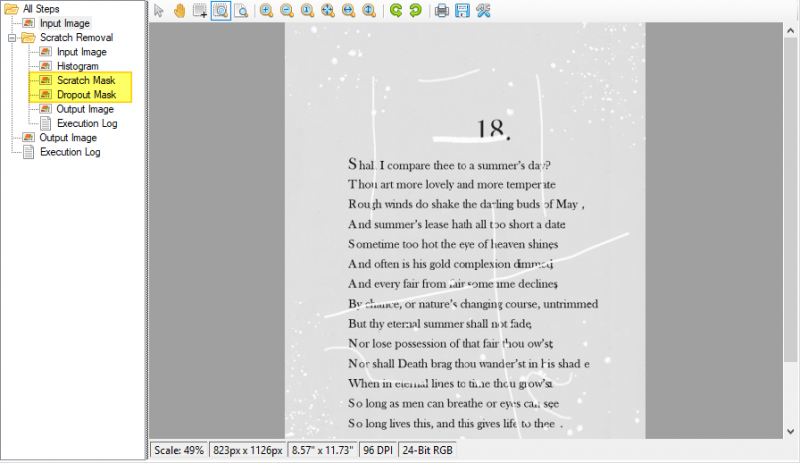Set zoom to actual size 1:1

point(307,11)
